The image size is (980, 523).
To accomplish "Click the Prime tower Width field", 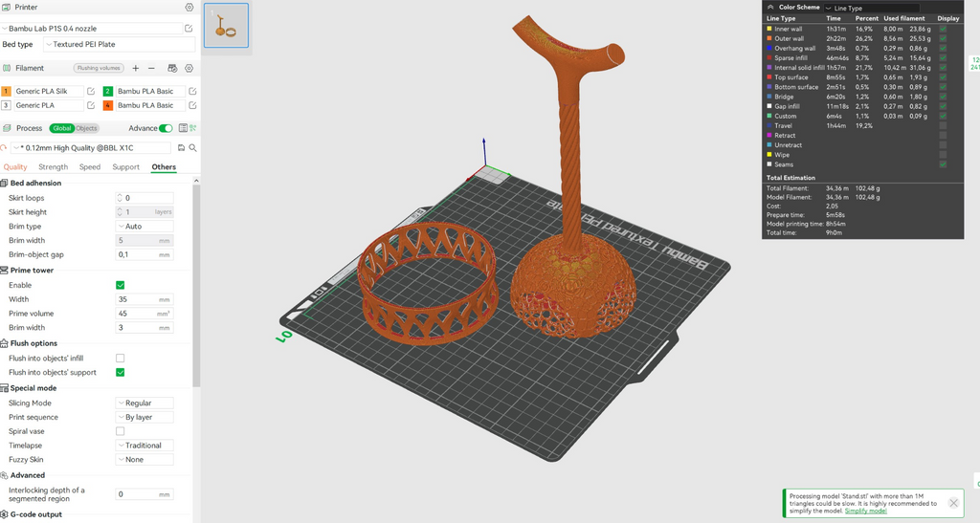I will [145, 299].
